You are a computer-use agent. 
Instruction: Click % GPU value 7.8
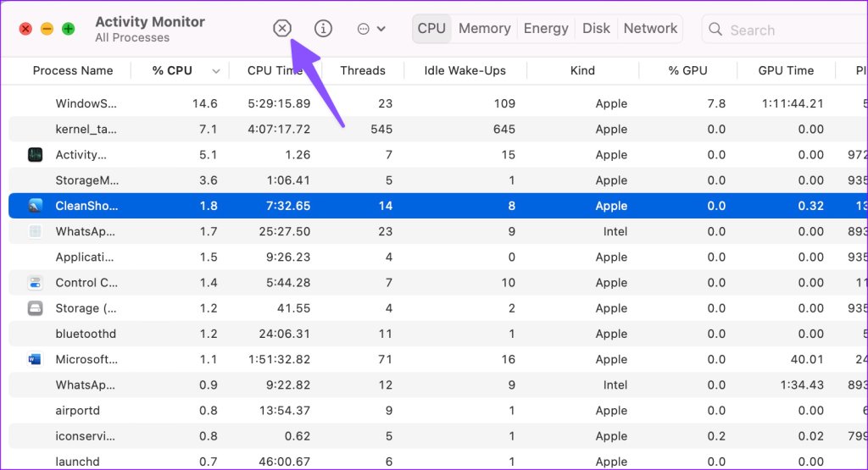(x=716, y=103)
